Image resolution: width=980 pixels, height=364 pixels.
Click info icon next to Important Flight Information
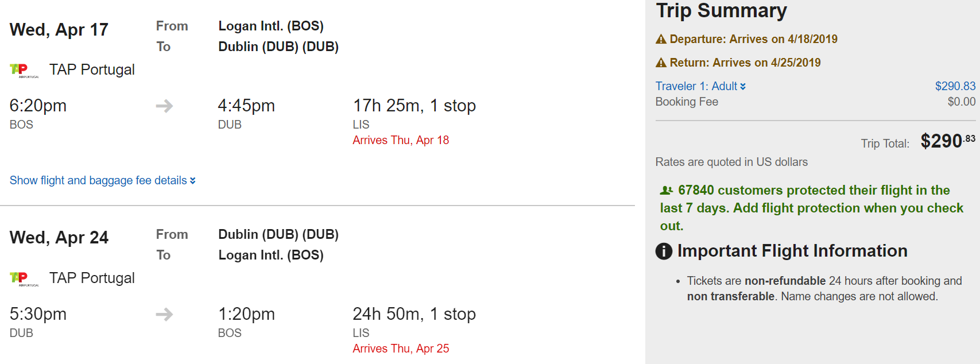664,251
